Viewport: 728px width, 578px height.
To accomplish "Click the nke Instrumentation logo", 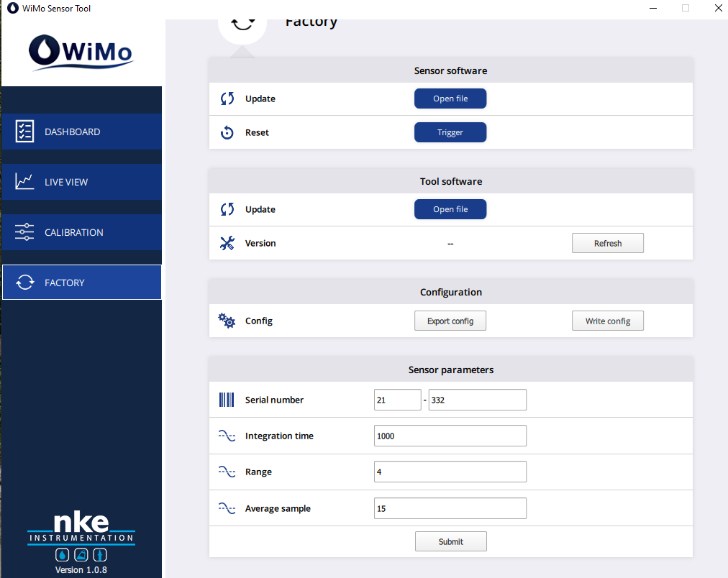I will pos(81,528).
